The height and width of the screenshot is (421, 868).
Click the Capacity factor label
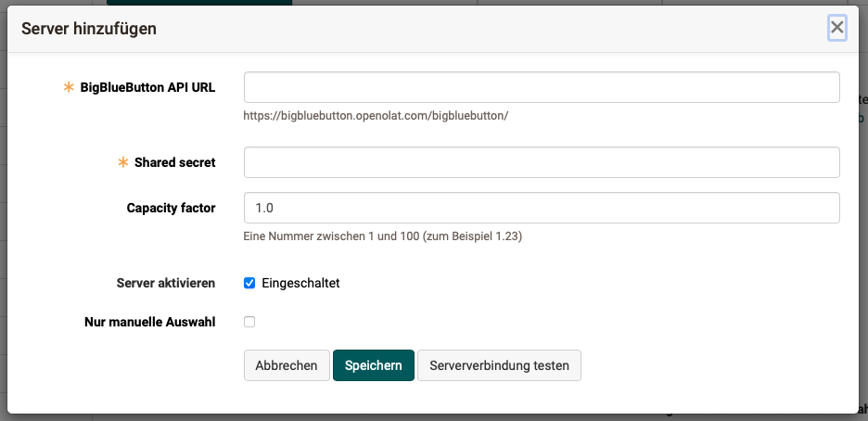click(x=171, y=208)
